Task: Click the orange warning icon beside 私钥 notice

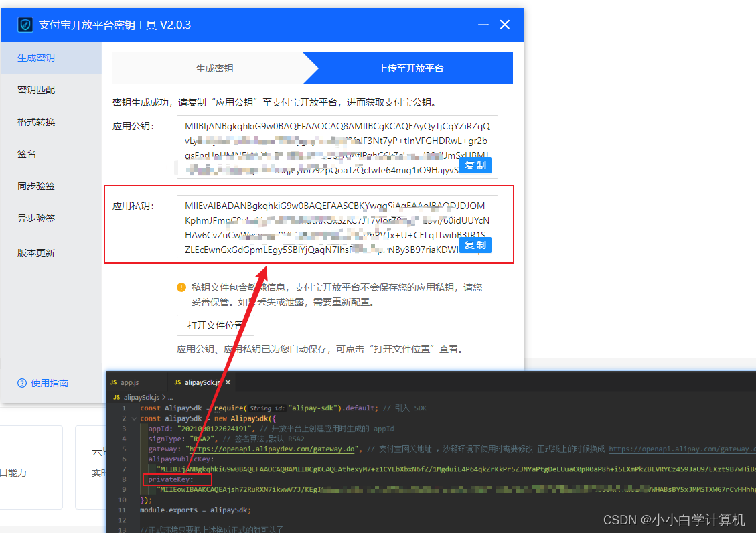Action: pyautogui.click(x=181, y=287)
